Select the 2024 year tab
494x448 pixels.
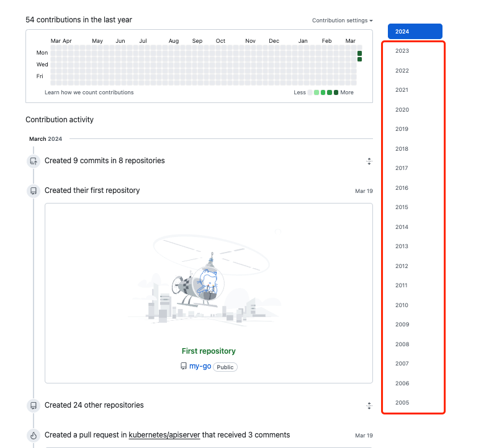(415, 32)
